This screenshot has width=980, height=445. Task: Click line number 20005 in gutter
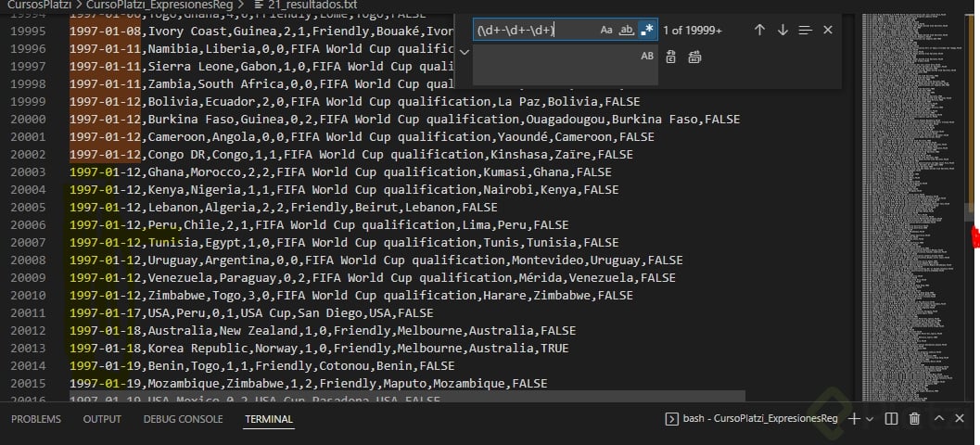[x=28, y=207]
